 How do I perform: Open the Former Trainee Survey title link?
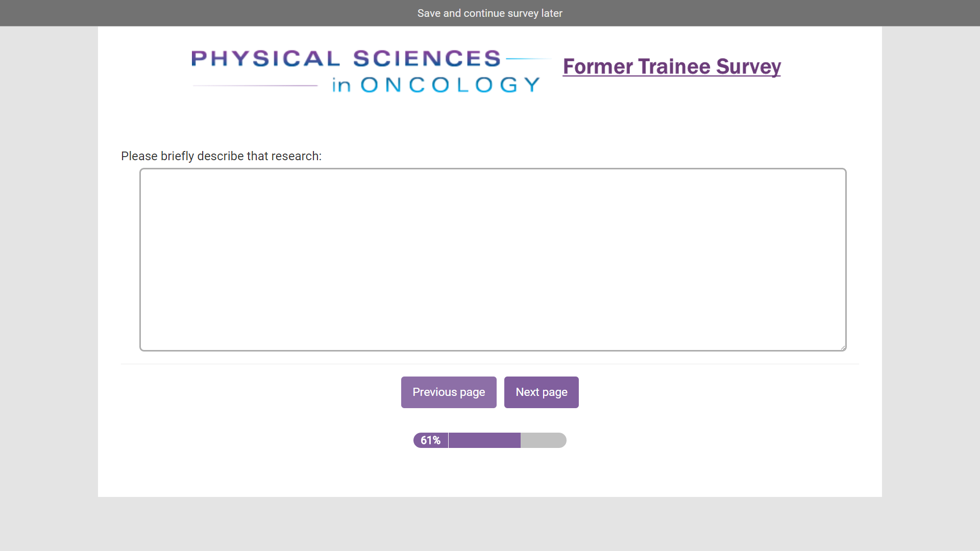(x=672, y=66)
